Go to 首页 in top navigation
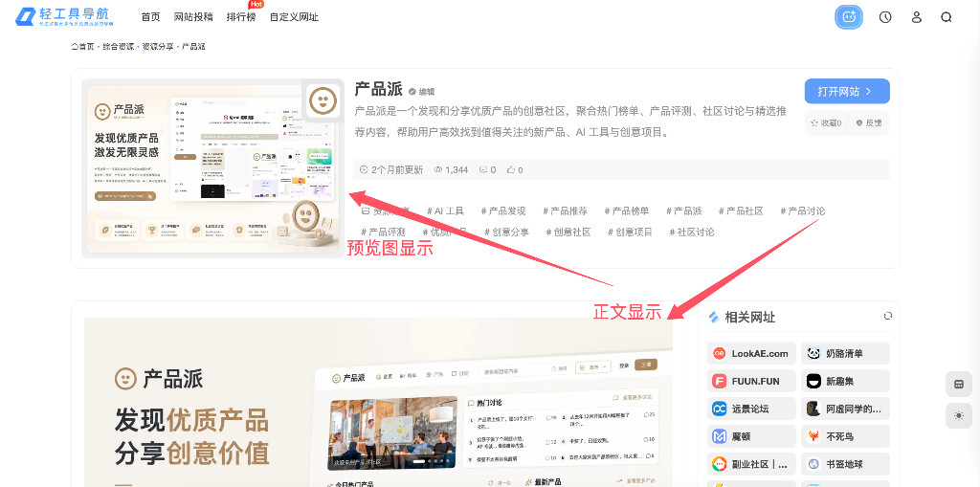Viewport: 980px width, 487px height. pyautogui.click(x=150, y=17)
